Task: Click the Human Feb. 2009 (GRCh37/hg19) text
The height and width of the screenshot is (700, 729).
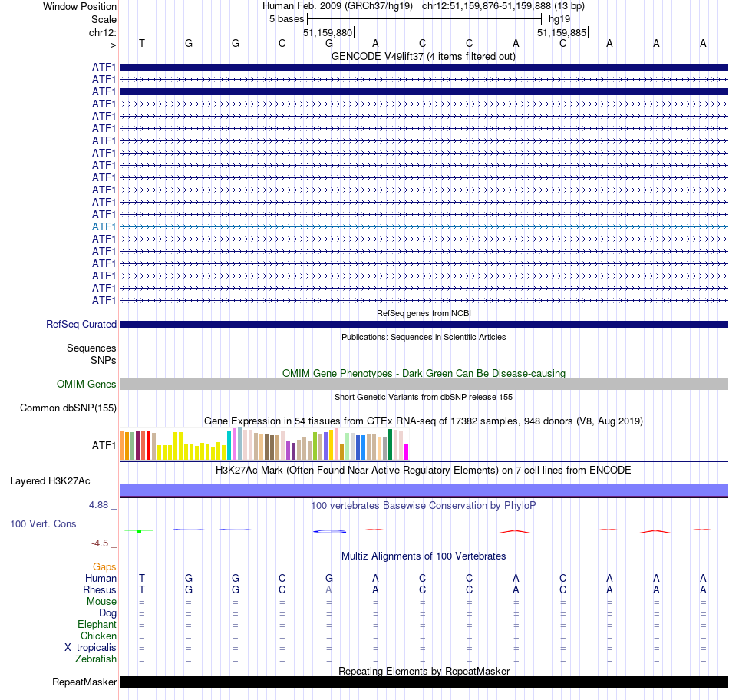Action: coord(338,6)
